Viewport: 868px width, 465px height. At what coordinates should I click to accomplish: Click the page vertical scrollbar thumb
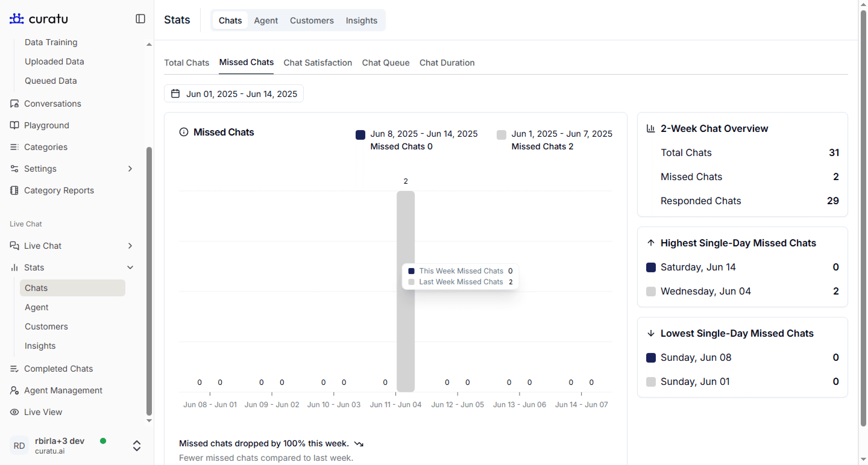[x=863, y=217]
